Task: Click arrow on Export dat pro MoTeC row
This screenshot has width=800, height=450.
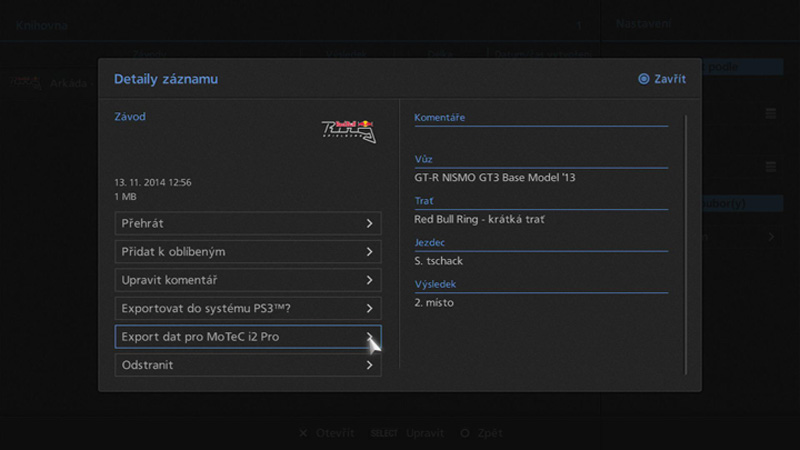Action: [369, 337]
